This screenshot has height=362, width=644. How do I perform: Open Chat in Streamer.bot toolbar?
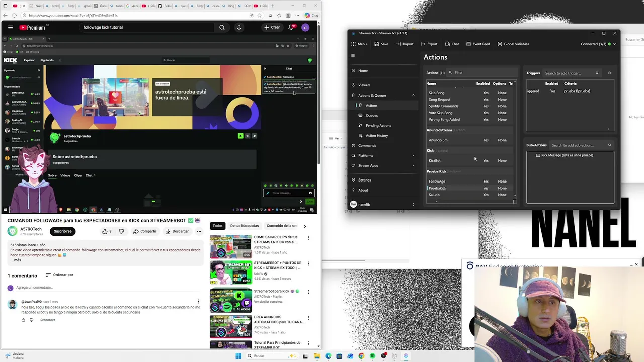[451, 44]
